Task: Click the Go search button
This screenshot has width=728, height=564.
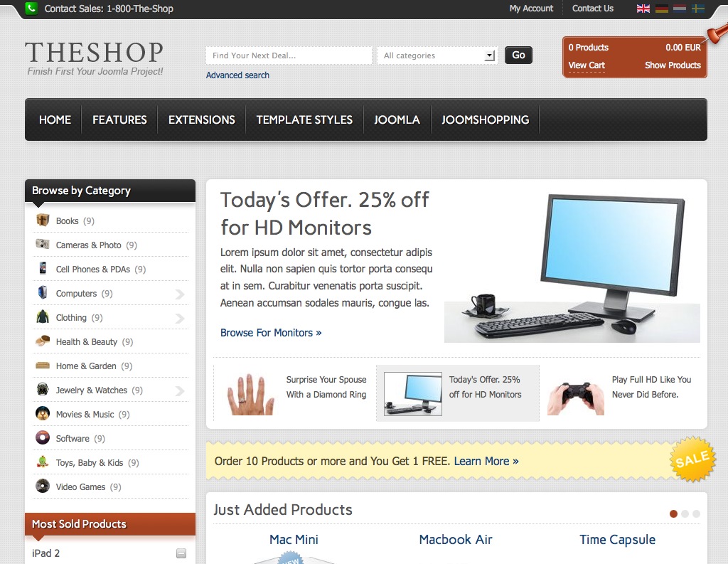Action: (518, 55)
